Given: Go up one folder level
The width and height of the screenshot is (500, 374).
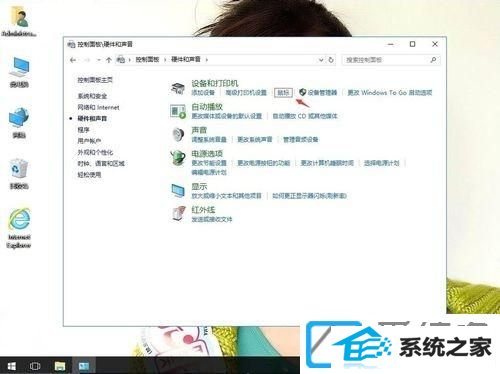Looking at the screenshot, I should [108, 60].
